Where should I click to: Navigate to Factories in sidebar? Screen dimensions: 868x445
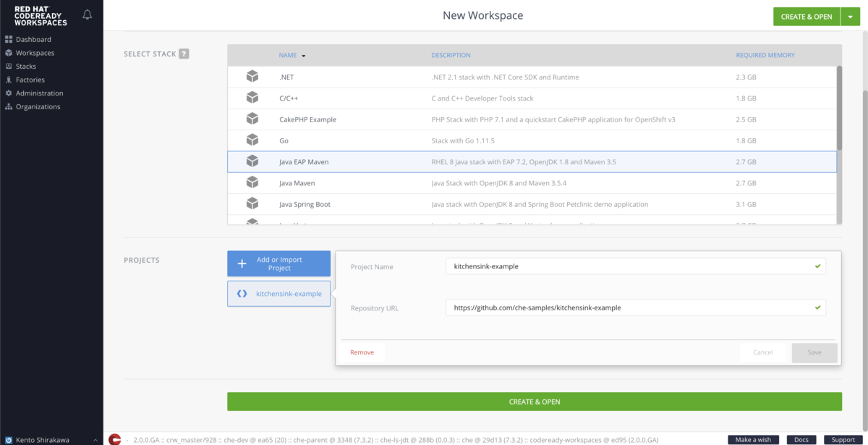[30, 80]
